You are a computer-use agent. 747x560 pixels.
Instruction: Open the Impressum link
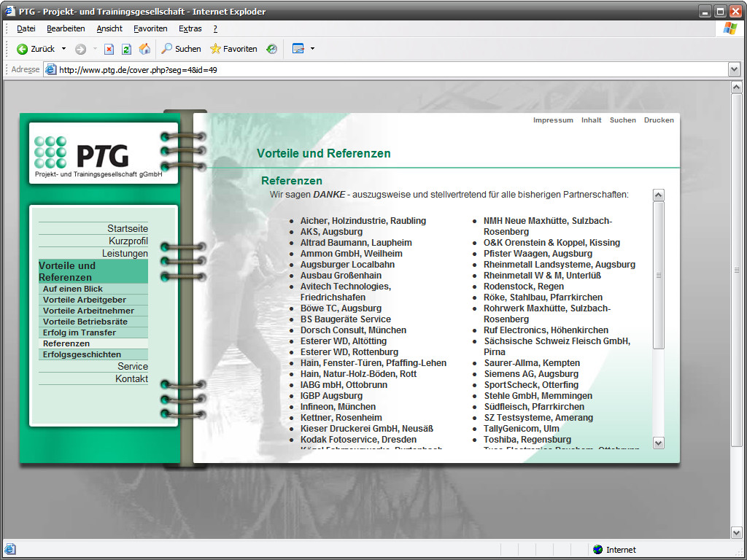click(x=553, y=120)
